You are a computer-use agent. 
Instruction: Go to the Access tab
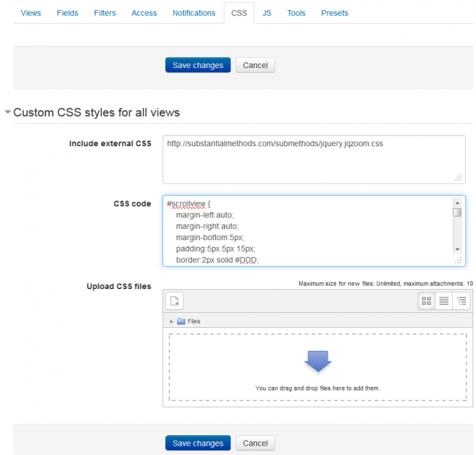pyautogui.click(x=144, y=13)
